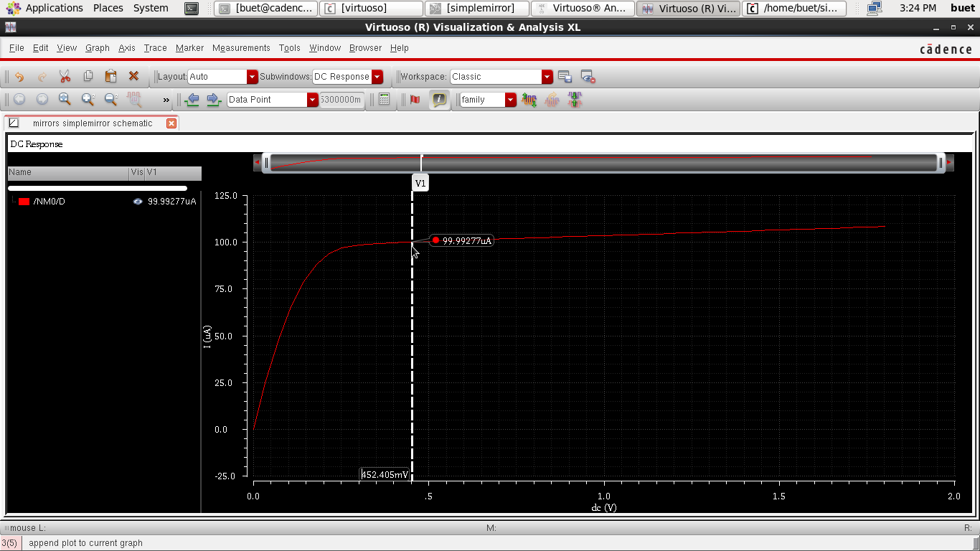Click the V1 marker flag above the plot
The height and width of the screenshot is (551, 980).
pyautogui.click(x=420, y=182)
